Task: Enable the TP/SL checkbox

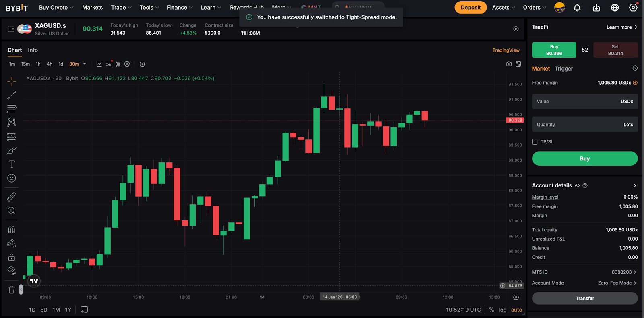Action: (535, 142)
